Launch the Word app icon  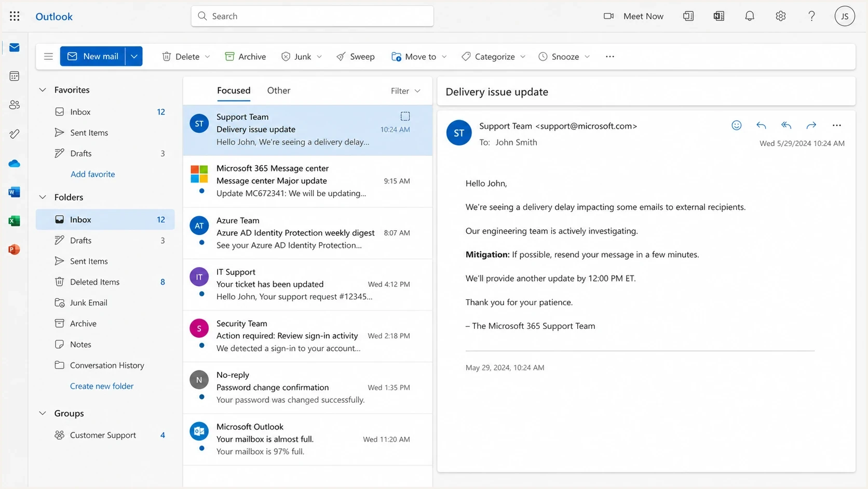pyautogui.click(x=15, y=192)
